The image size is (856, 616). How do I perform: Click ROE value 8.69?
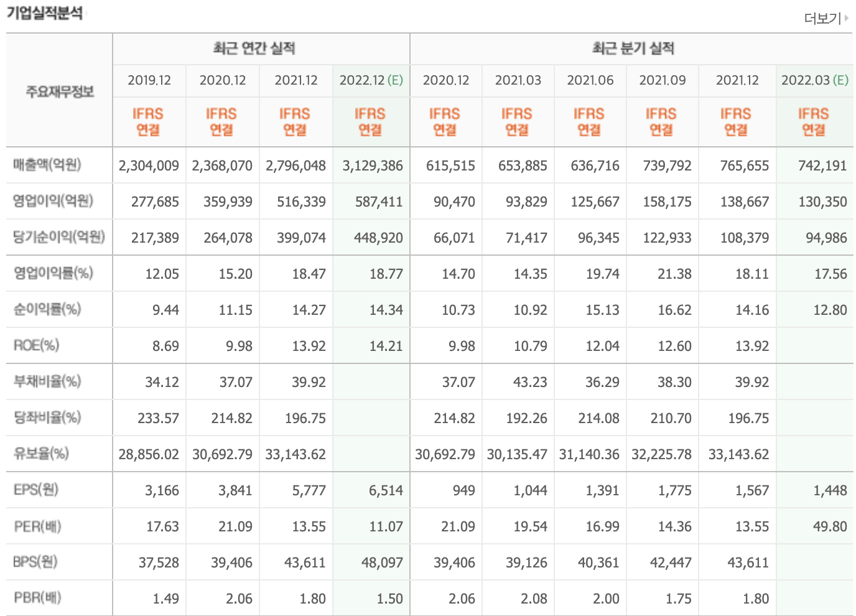(x=165, y=347)
